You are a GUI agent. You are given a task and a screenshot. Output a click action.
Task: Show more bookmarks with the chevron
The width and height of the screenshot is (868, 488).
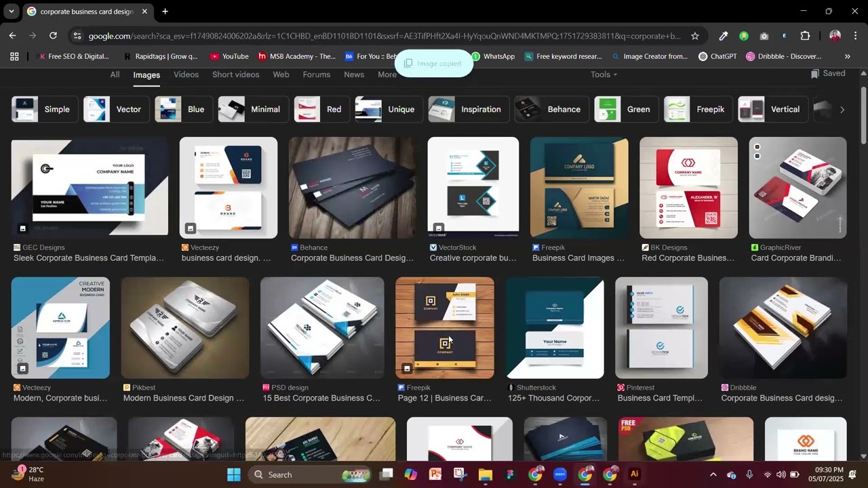point(847,56)
